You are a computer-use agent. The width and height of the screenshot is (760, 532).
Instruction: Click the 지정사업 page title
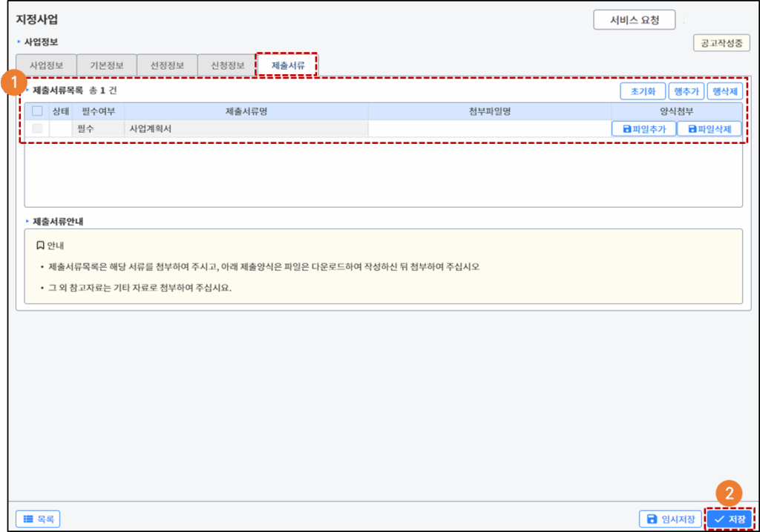coord(37,19)
